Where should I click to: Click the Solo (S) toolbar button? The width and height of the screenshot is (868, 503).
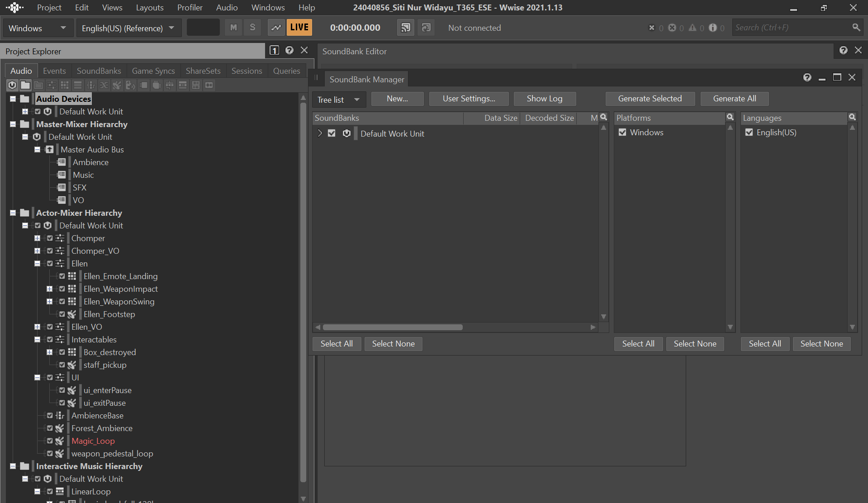pos(252,28)
